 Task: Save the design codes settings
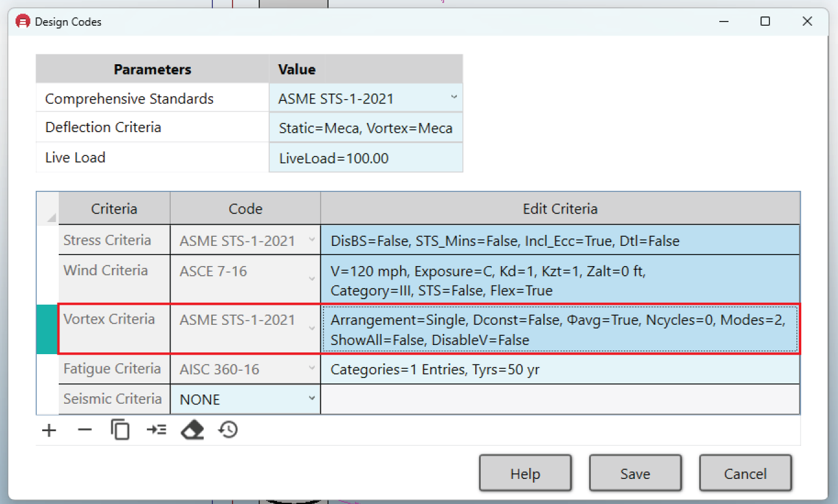pos(635,473)
